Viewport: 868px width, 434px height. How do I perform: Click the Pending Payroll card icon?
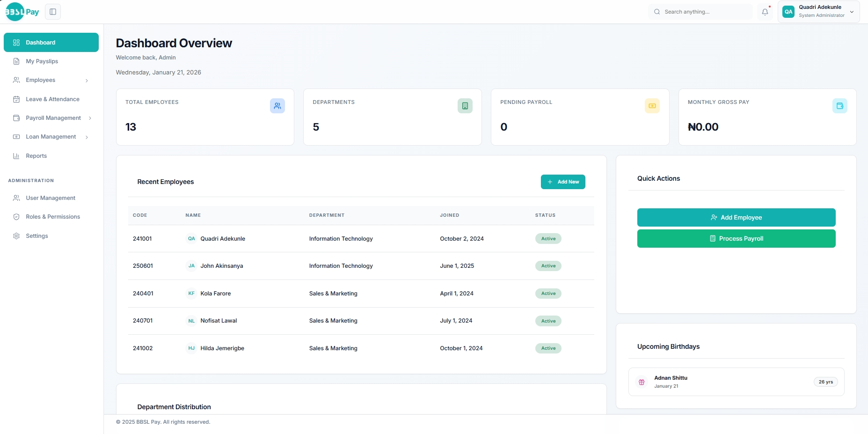pos(652,106)
